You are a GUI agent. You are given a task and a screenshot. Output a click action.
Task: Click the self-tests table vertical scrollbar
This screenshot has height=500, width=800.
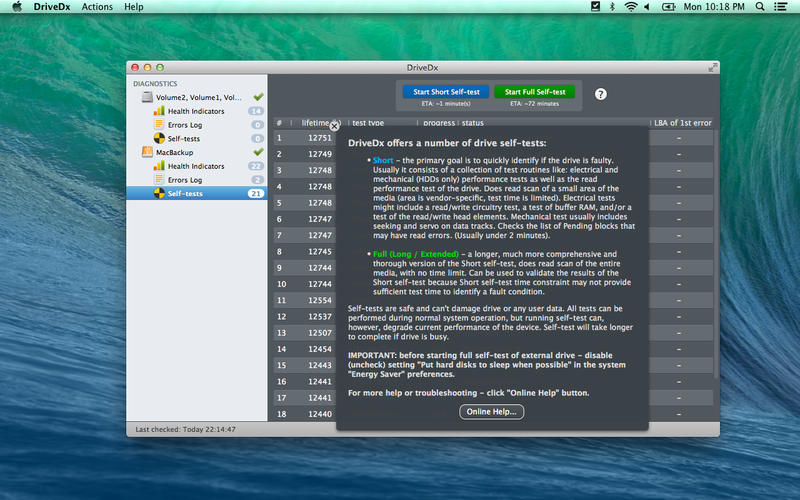(716, 255)
